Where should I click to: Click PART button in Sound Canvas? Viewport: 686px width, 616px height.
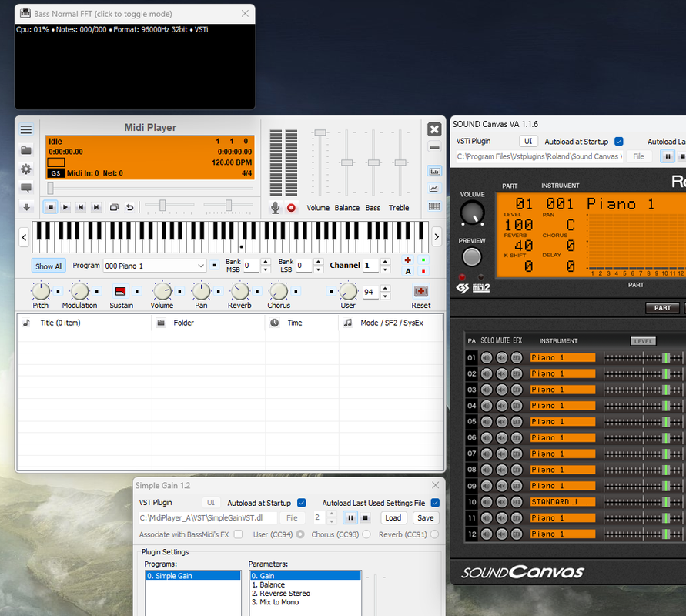662,308
